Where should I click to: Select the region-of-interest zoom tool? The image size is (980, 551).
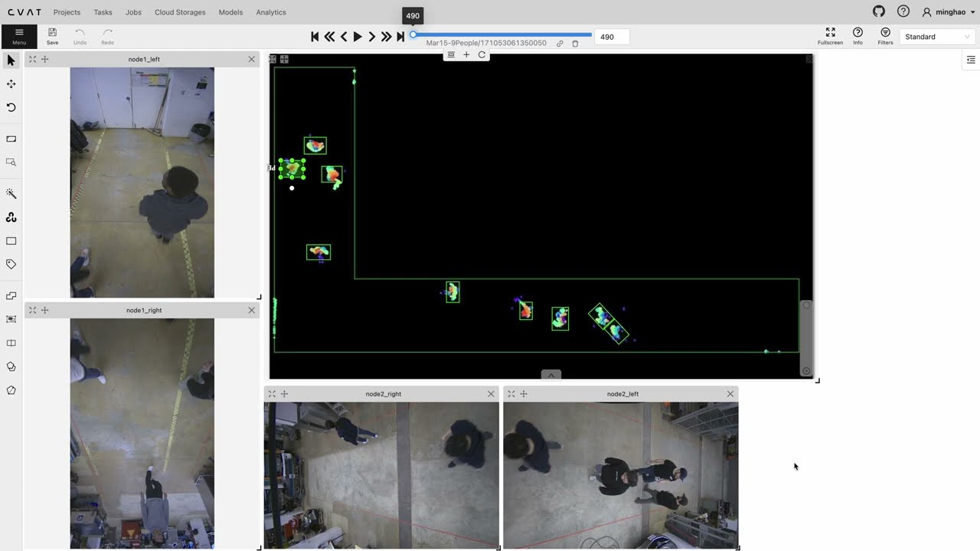coord(11,162)
